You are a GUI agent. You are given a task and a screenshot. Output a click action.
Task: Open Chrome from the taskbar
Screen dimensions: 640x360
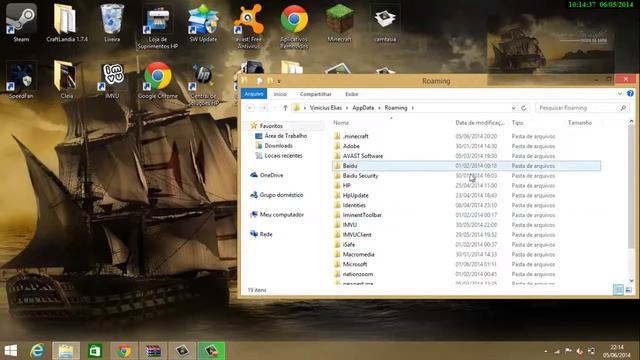tap(124, 351)
